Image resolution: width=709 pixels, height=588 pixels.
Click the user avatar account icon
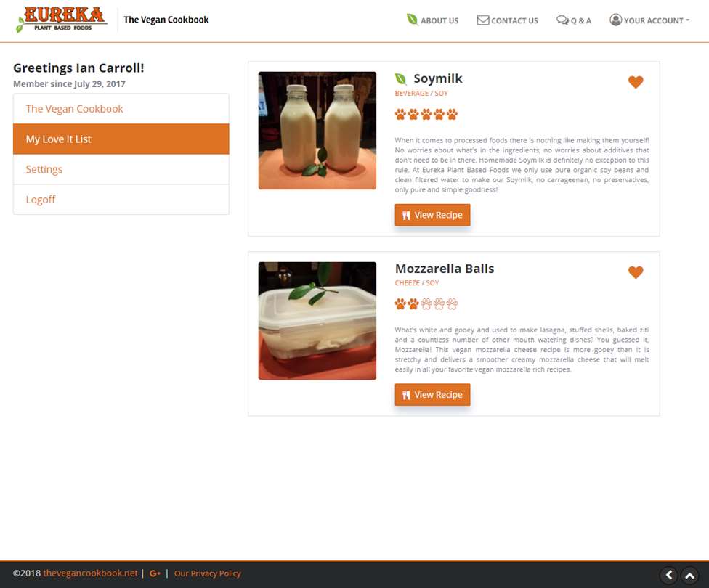[x=615, y=20]
